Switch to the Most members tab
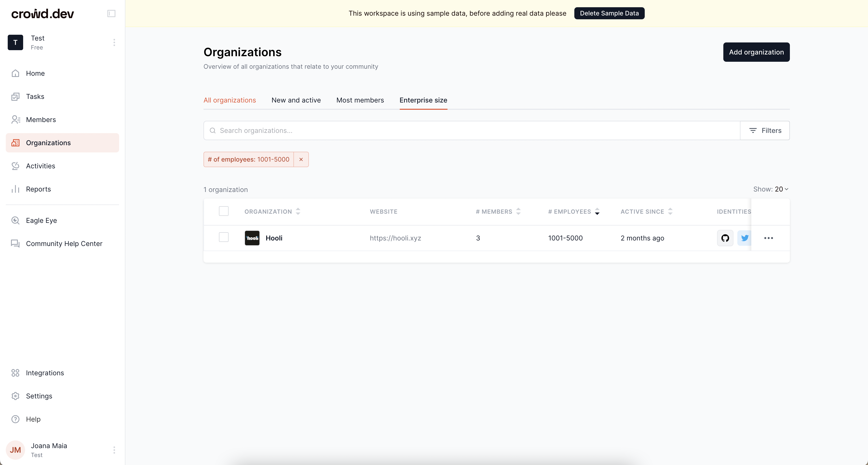Screen dimensions: 868x465 [360, 100]
